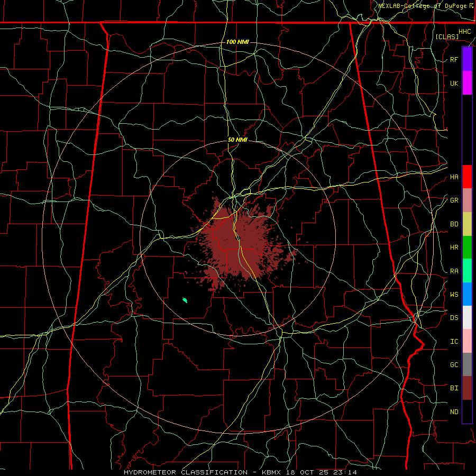The image size is (476, 476).
Task: Click the GR legend label
Action: [454, 200]
